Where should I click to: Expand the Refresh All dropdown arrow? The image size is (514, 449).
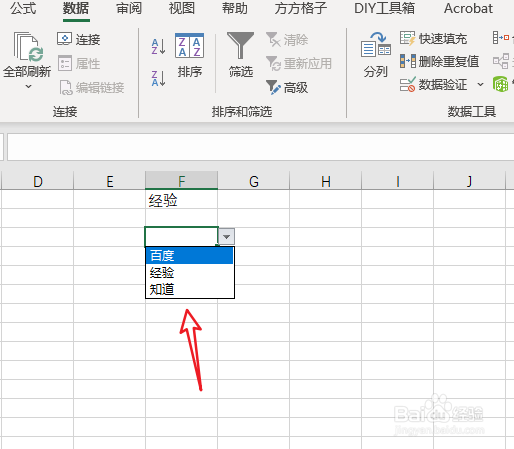click(28, 87)
